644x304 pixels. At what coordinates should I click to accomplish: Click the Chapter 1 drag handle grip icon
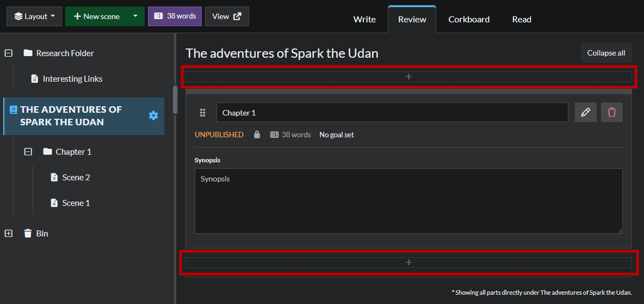pyautogui.click(x=202, y=113)
